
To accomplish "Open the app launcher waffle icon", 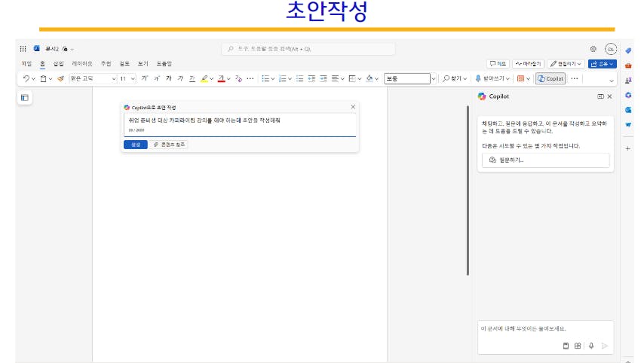I will point(23,48).
